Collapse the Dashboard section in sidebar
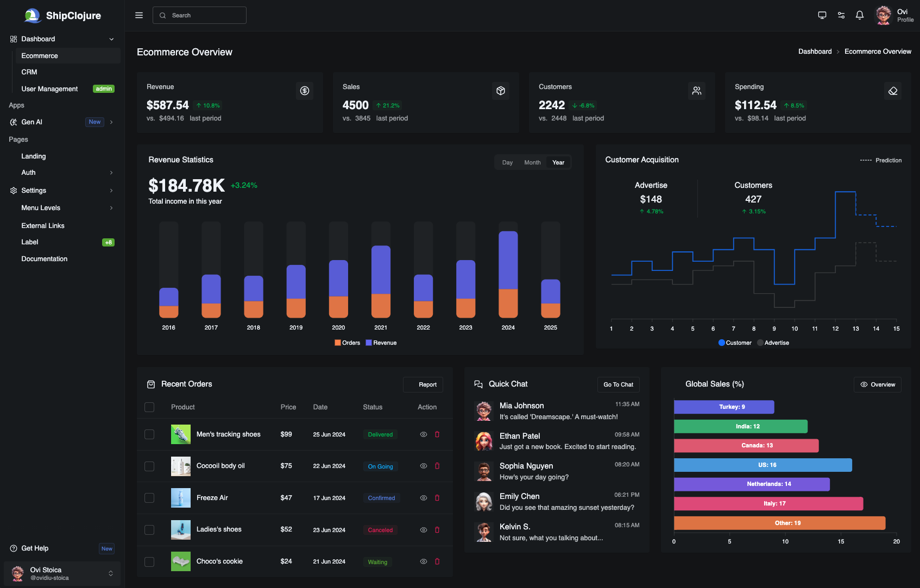920x588 pixels. [111, 39]
